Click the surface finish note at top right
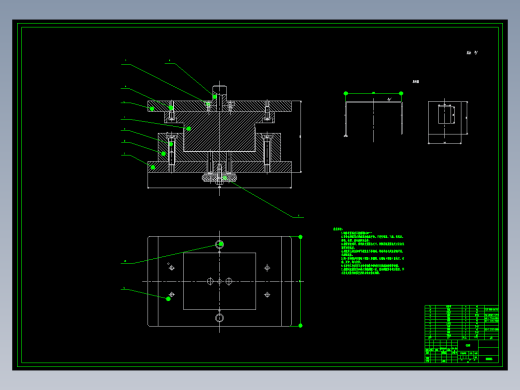520x390 pixels. click(x=472, y=53)
